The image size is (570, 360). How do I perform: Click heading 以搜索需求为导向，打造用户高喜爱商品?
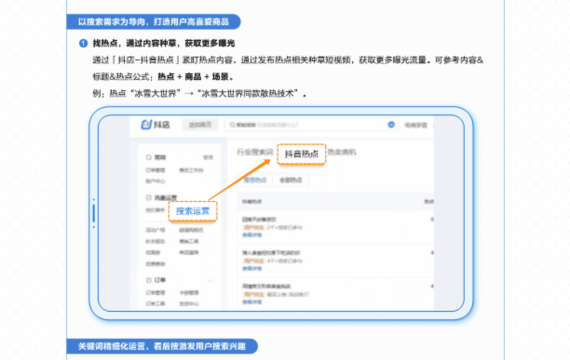tap(153, 22)
